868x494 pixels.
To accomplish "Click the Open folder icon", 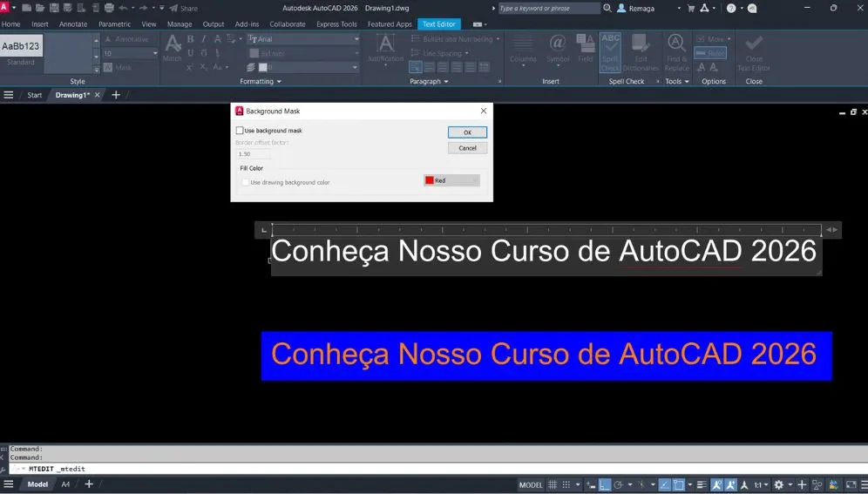I will pyautogui.click(x=40, y=9).
